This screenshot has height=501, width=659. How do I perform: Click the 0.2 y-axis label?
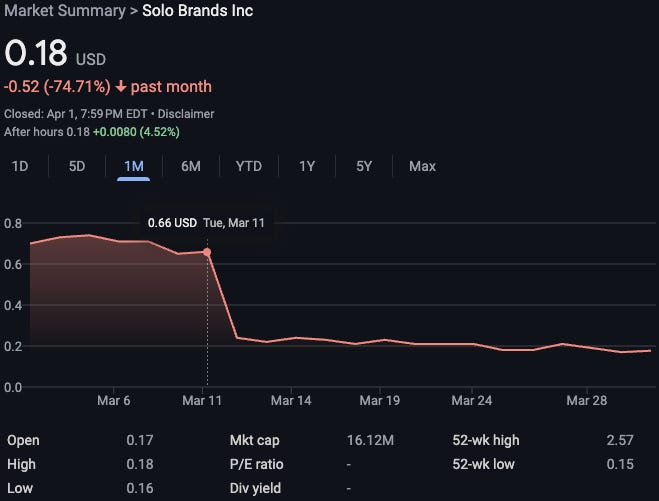pos(13,346)
